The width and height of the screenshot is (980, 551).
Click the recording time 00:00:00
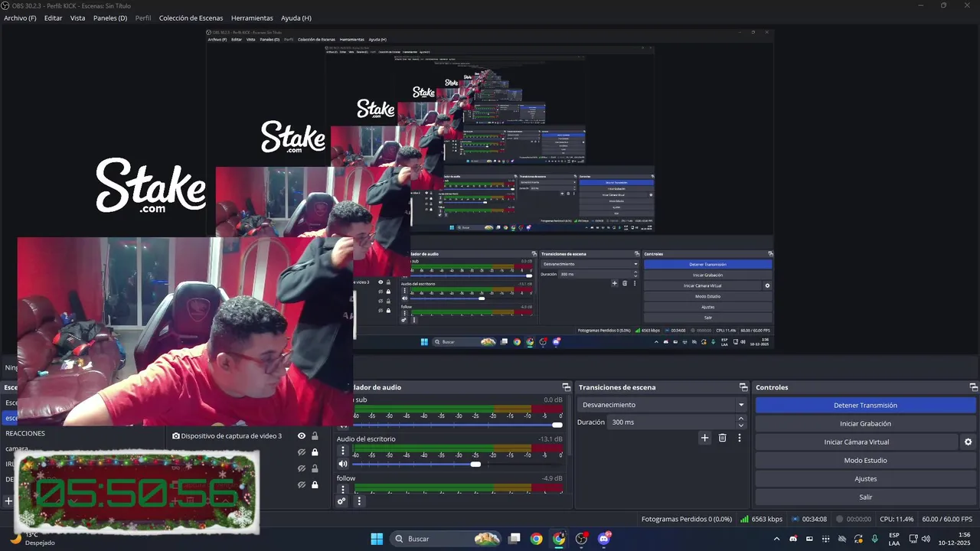click(854, 519)
